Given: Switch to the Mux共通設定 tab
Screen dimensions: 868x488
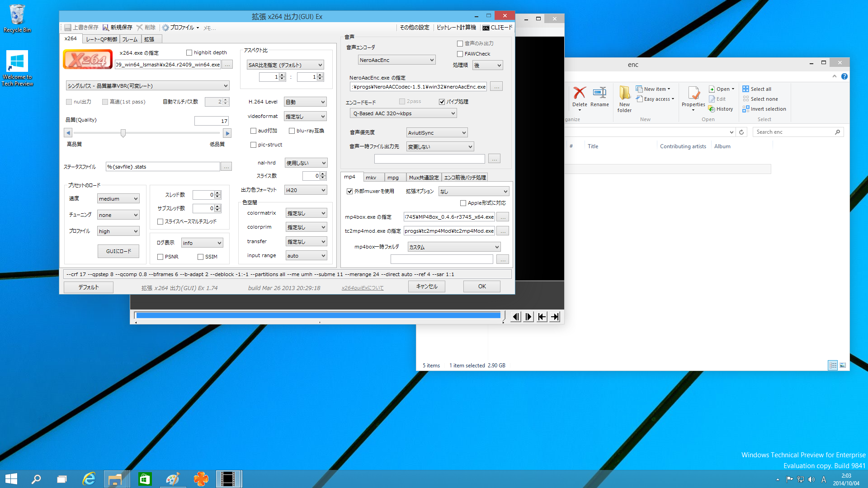Looking at the screenshot, I should click(x=424, y=178).
